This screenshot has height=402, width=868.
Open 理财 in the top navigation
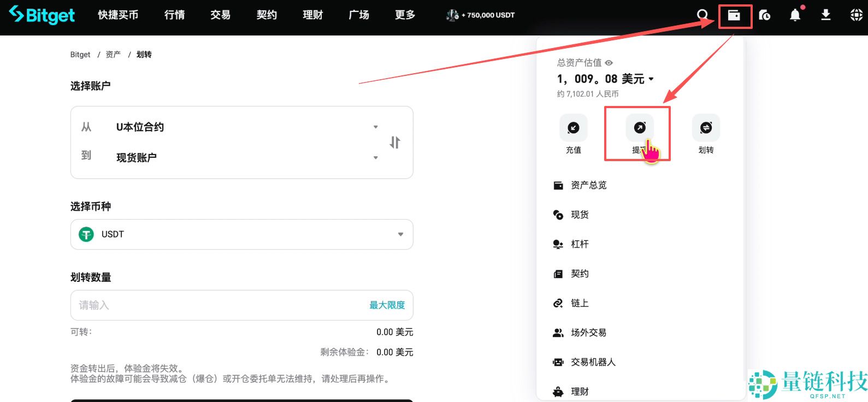313,15
